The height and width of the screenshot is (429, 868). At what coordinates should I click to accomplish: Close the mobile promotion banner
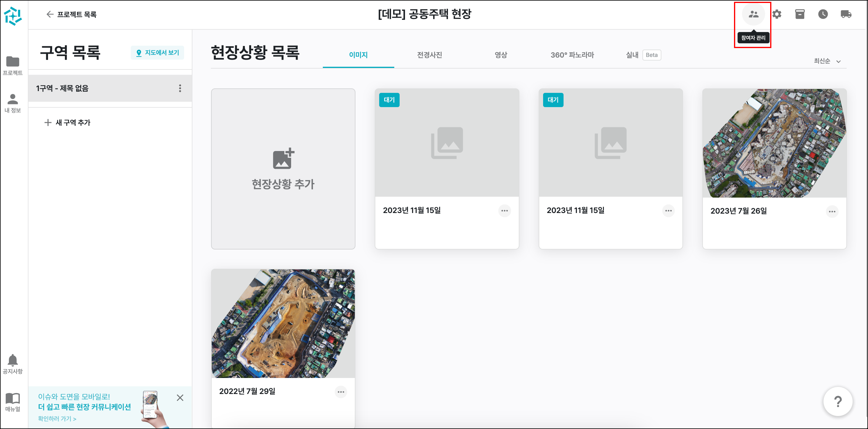180,398
